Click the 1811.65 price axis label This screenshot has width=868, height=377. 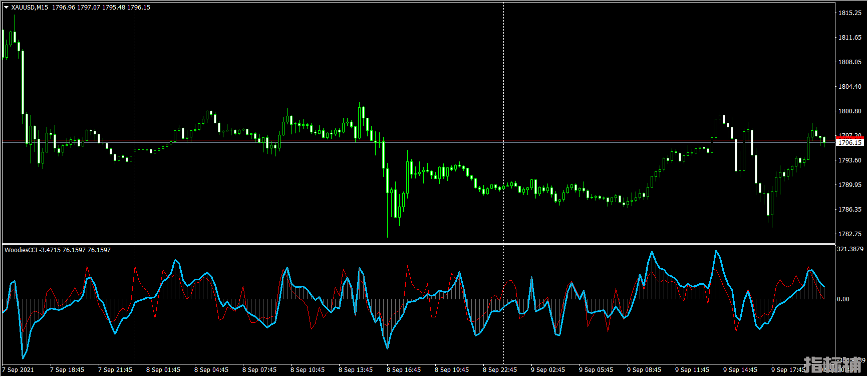click(x=850, y=38)
